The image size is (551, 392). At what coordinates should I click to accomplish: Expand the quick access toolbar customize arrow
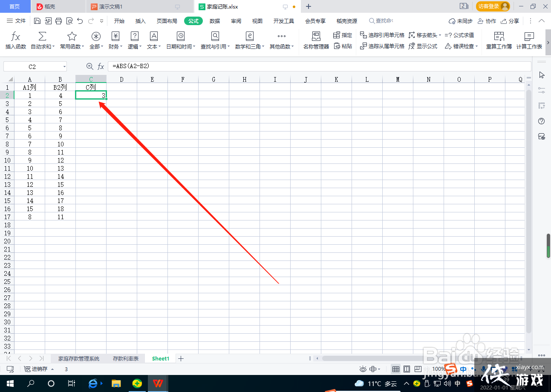[101, 21]
